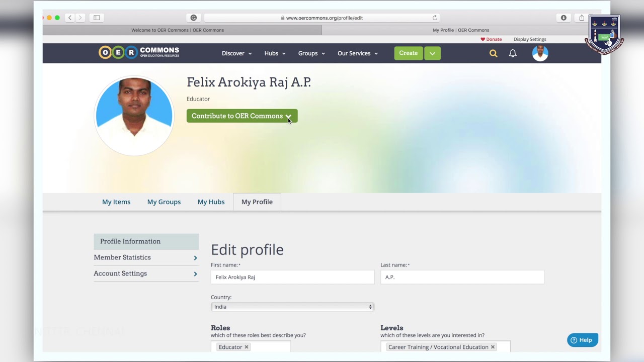Viewport: 644px width, 362px height.
Task: Open the notifications bell icon
Action: [x=513, y=53]
